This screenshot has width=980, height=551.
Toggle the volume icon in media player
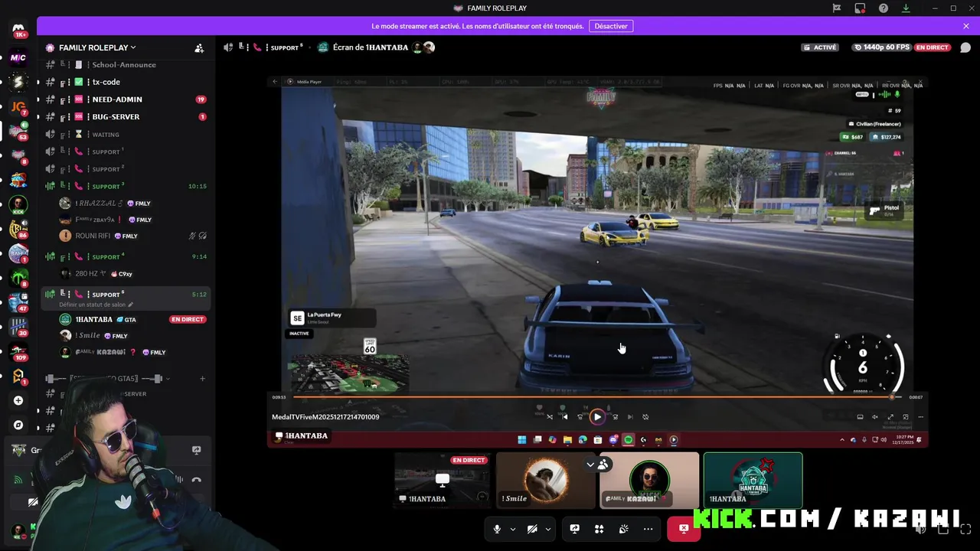875,417
